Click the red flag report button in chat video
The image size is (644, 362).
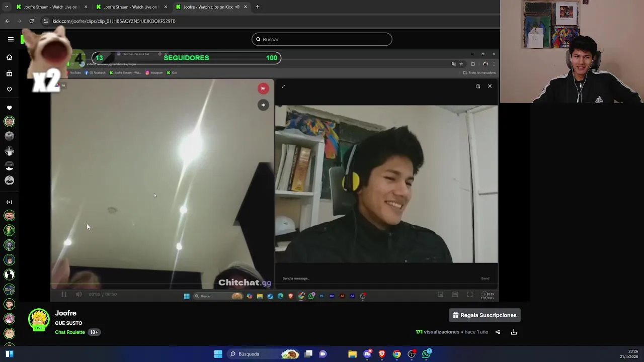[x=263, y=88]
